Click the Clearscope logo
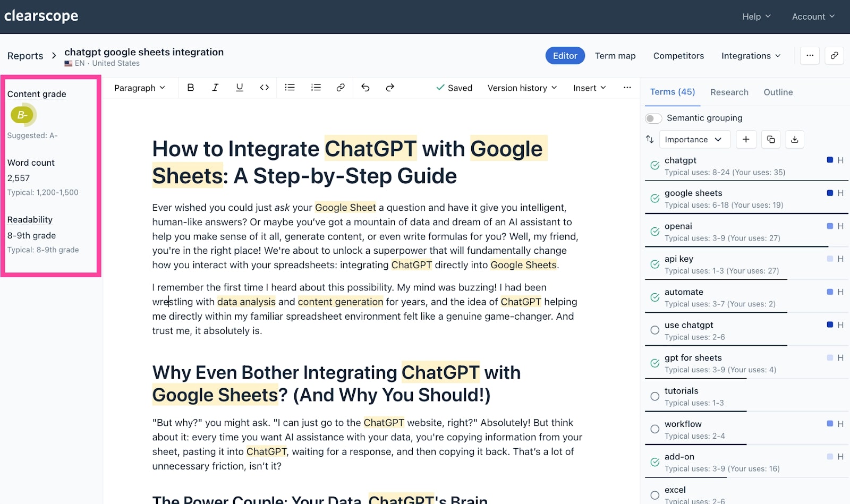 [x=41, y=16]
